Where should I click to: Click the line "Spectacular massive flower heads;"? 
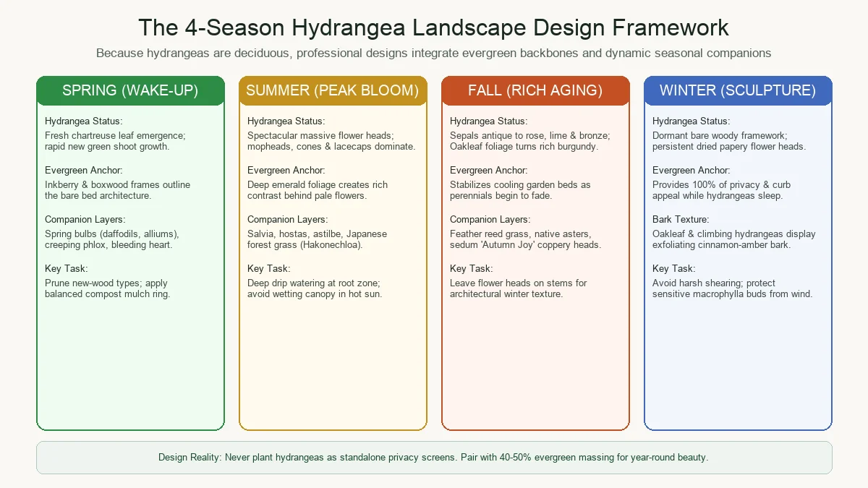(320, 135)
